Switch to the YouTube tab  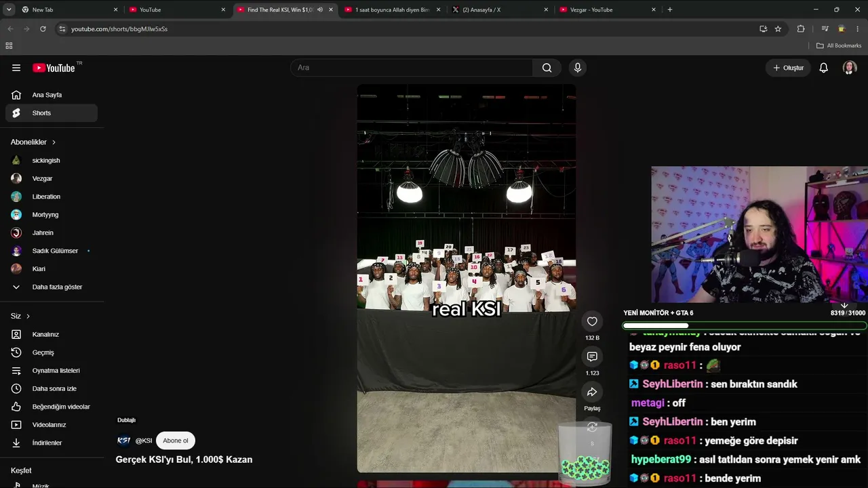176,9
